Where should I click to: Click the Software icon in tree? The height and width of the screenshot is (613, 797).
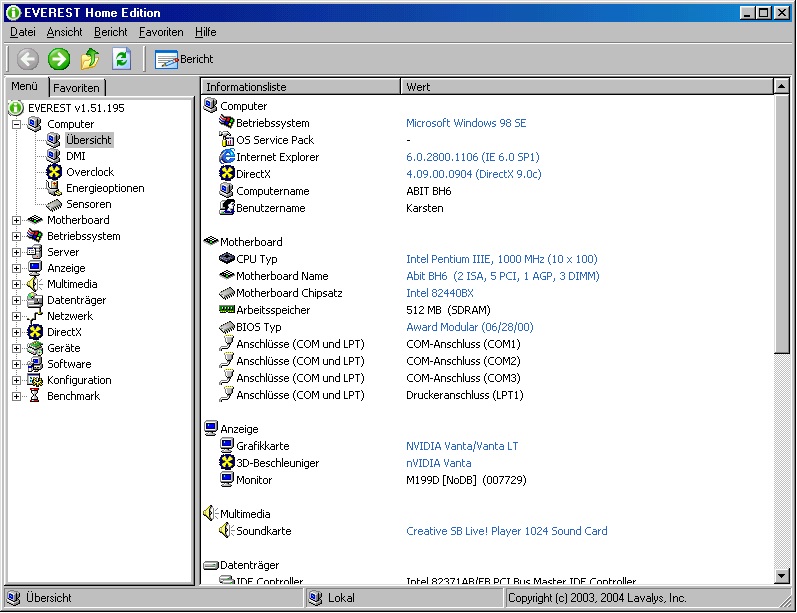(x=35, y=364)
